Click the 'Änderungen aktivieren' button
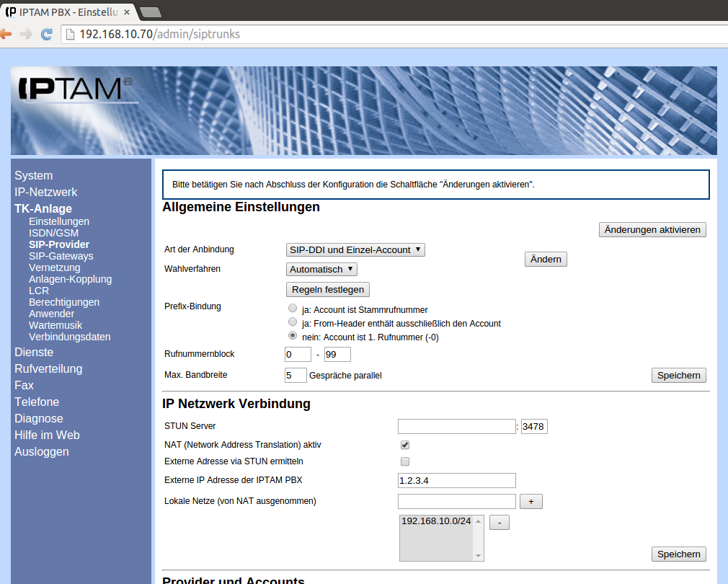 point(652,229)
